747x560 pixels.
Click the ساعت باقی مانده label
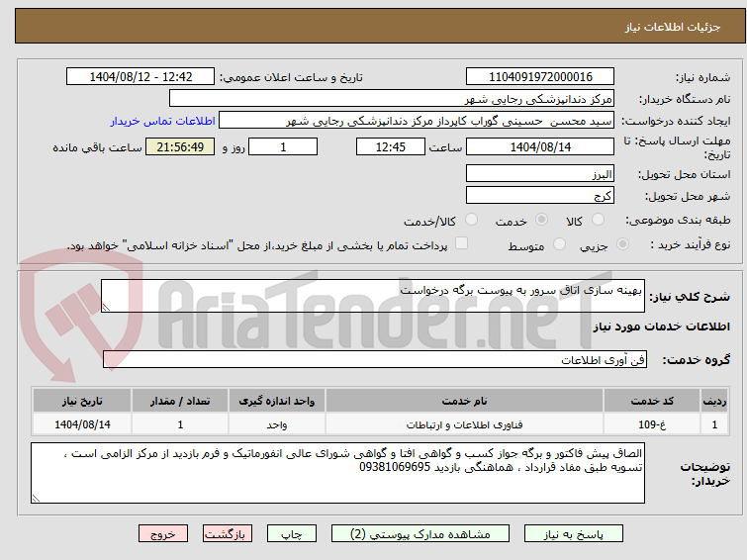(97, 147)
